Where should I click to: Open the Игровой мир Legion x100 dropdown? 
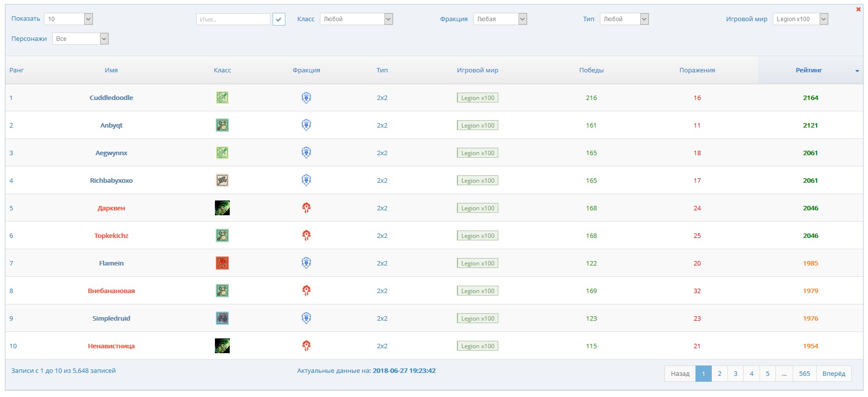pos(800,19)
